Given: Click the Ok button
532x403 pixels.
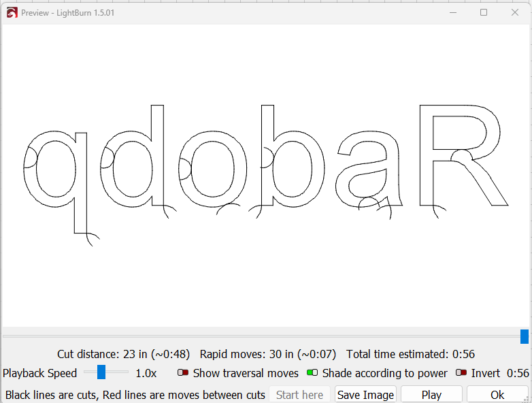Looking at the screenshot, I should point(497,395).
